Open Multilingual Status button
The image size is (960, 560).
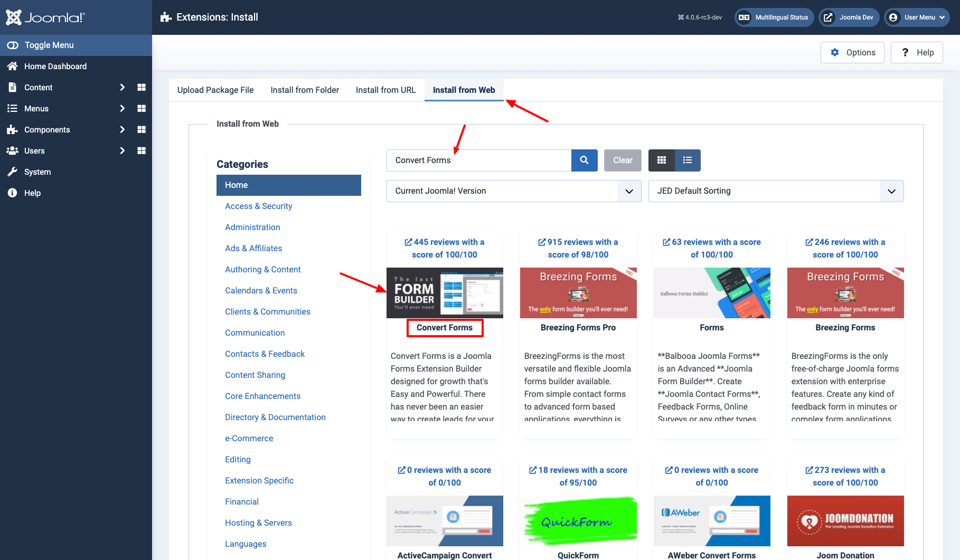tap(774, 17)
